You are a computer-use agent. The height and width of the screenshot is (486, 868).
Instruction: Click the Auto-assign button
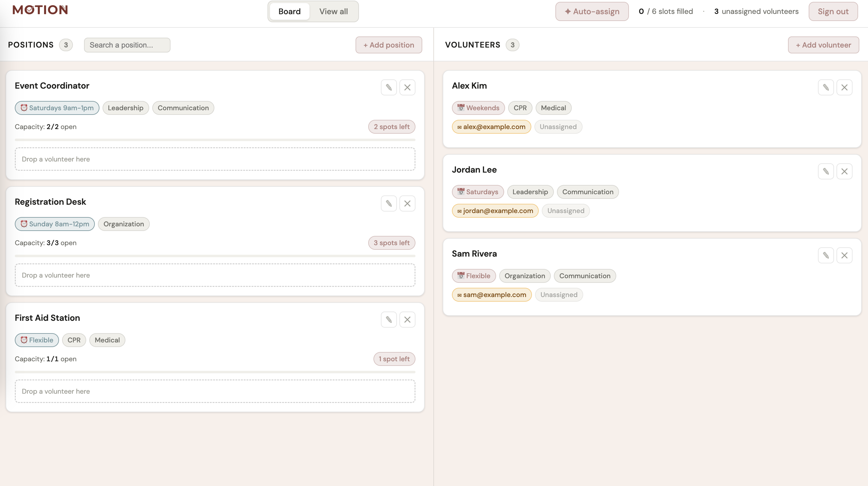592,11
